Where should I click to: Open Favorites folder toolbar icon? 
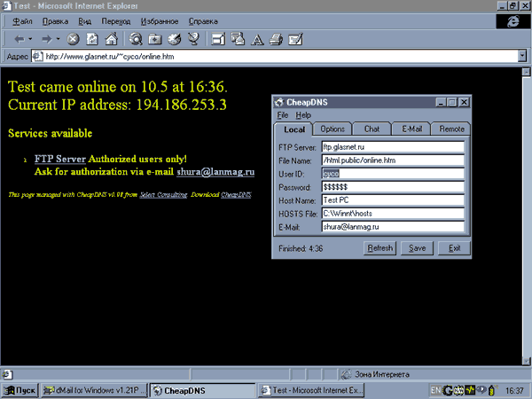(155, 39)
